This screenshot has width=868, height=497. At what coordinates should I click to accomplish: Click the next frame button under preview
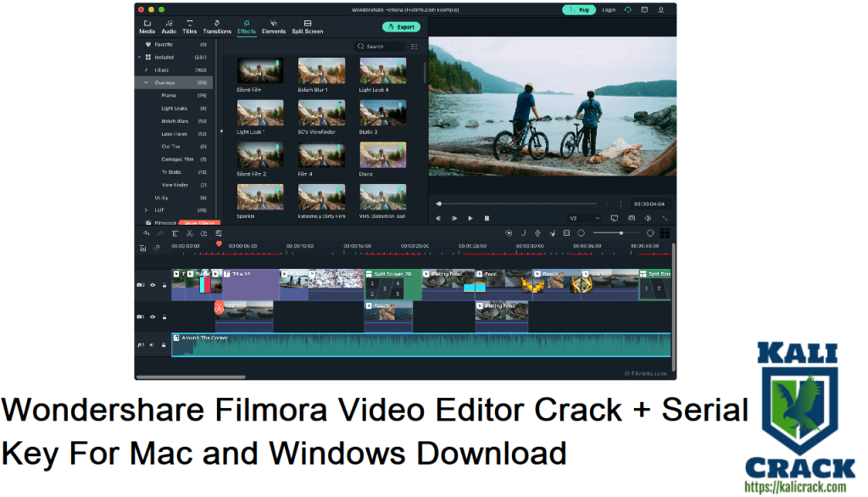pyautogui.click(x=454, y=218)
